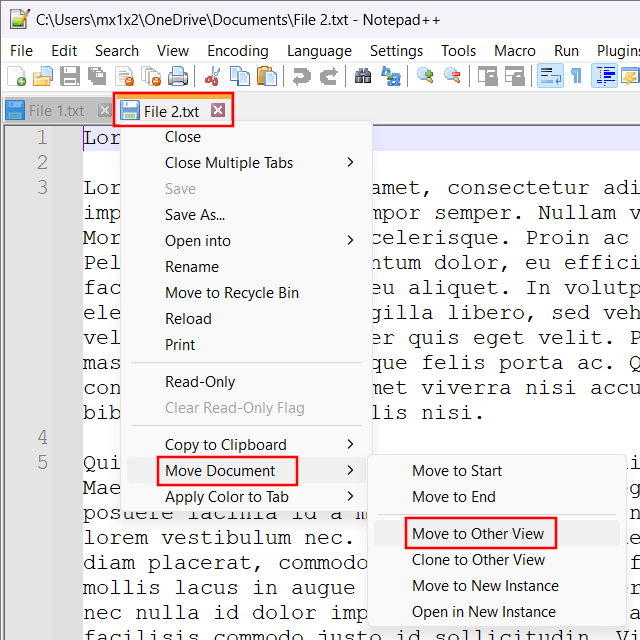The image size is (640, 640).
Task: Open the Macro menu
Action: tap(515, 51)
